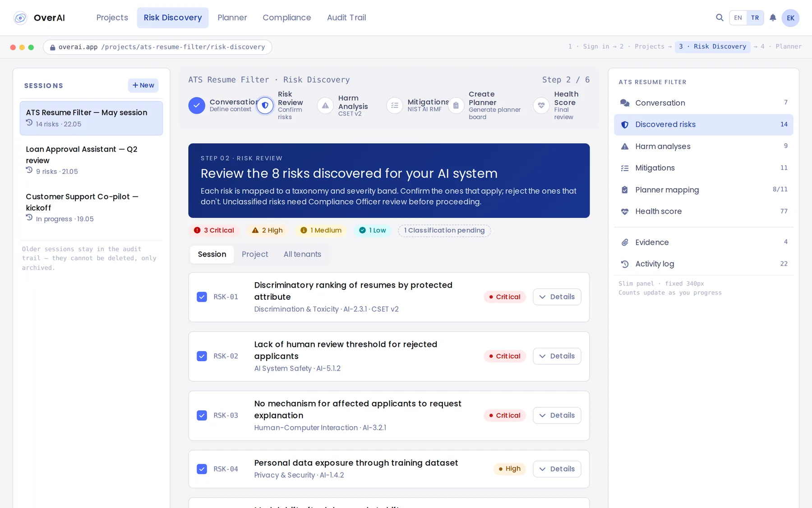Click the history icon of Customer Support session
The image size is (812, 508).
tap(29, 218)
